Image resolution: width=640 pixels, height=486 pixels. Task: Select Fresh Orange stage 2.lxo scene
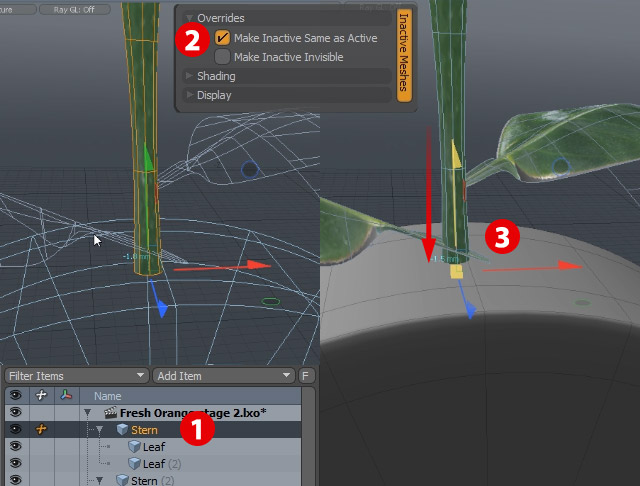point(193,413)
